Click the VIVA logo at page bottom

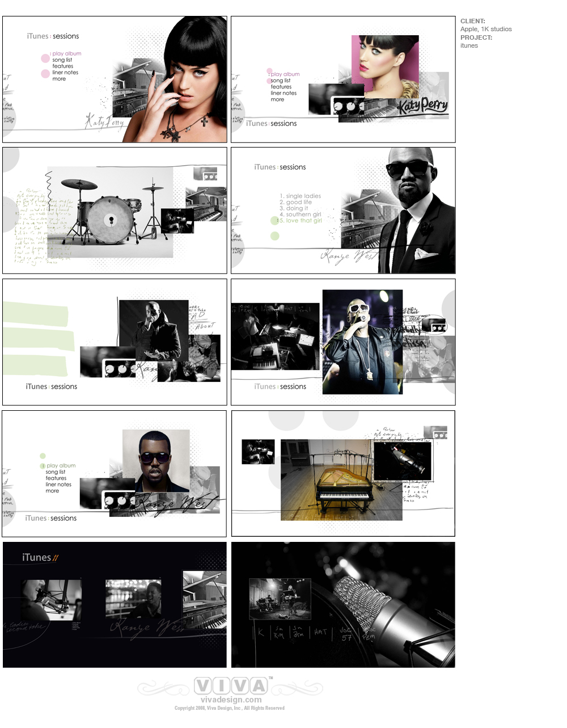[230, 686]
